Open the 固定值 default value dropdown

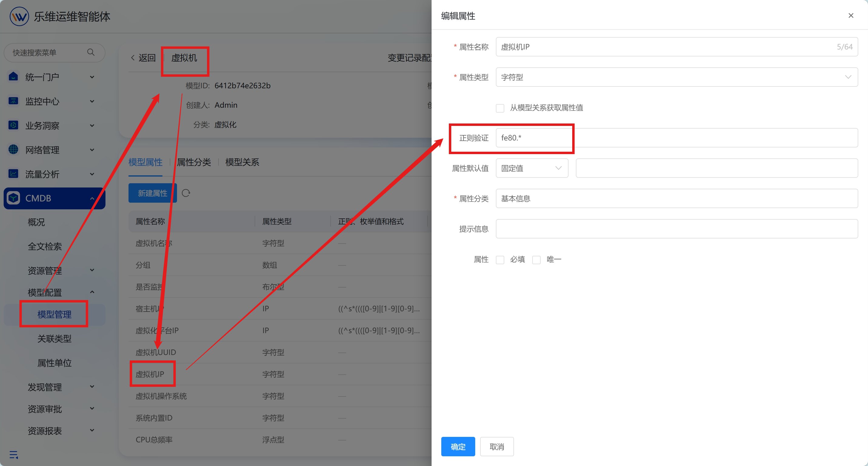click(532, 168)
